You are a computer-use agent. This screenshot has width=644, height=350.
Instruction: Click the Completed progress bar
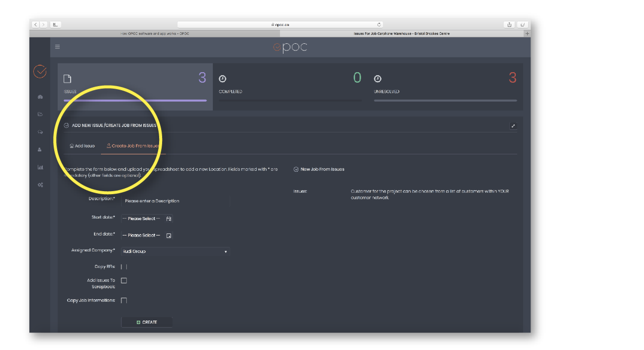tap(290, 101)
